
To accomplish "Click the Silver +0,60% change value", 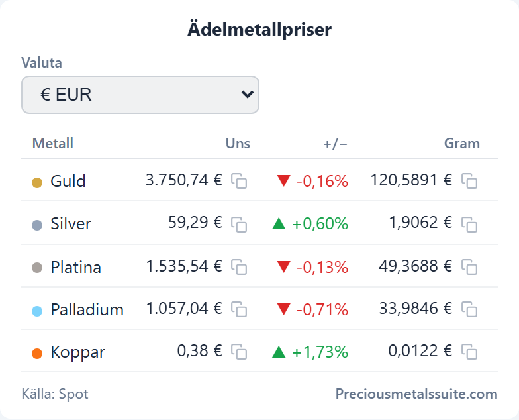I will (x=320, y=224).
